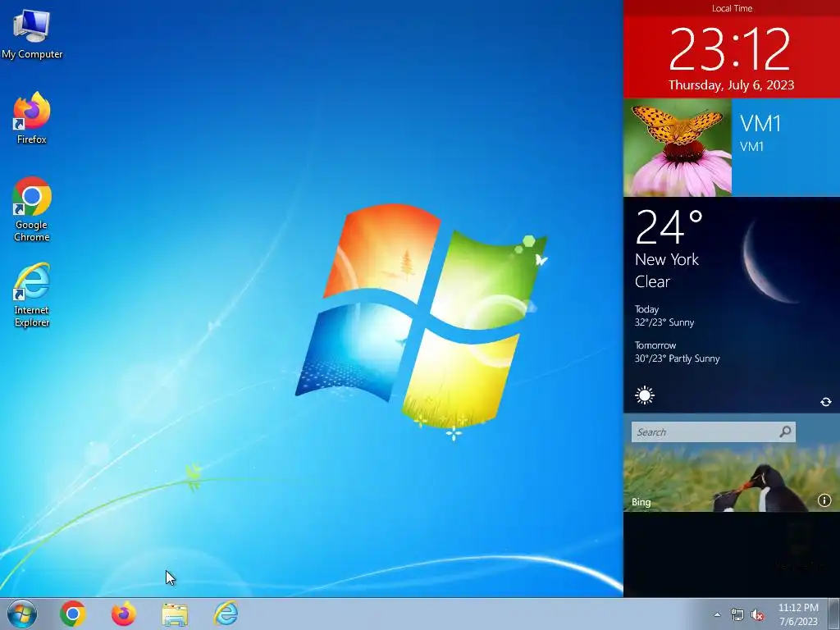
Task: Launch Chrome from the taskbar
Action: tap(73, 614)
